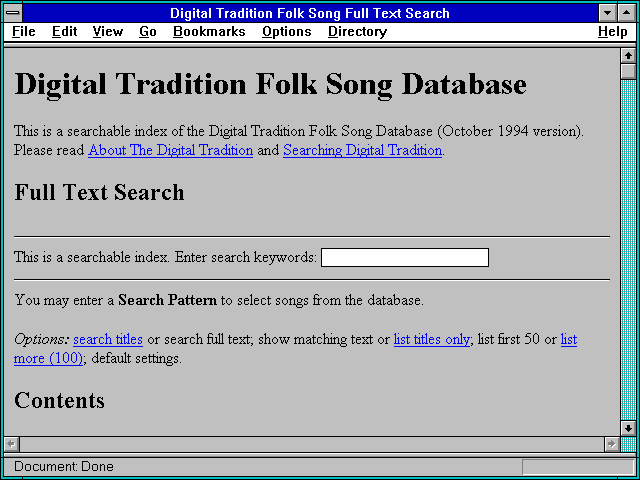The height and width of the screenshot is (480, 640).
Task: Focus the search keywords input field
Action: (x=405, y=258)
